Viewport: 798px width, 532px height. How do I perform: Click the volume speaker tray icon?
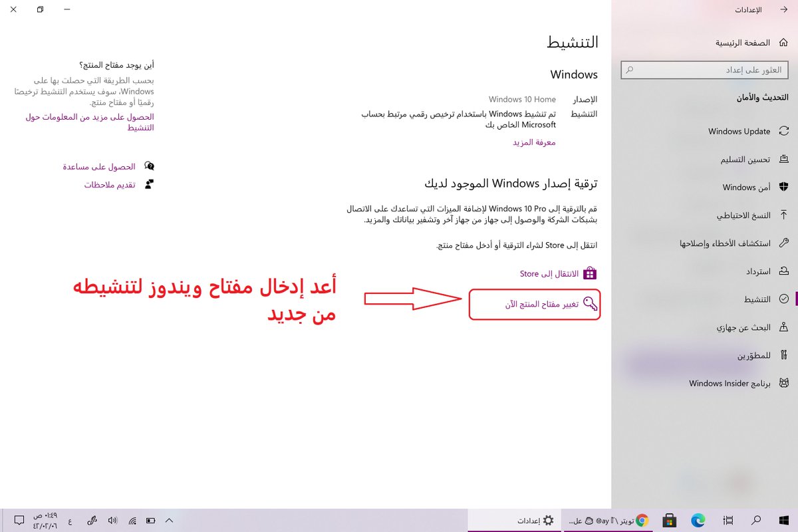click(x=112, y=520)
